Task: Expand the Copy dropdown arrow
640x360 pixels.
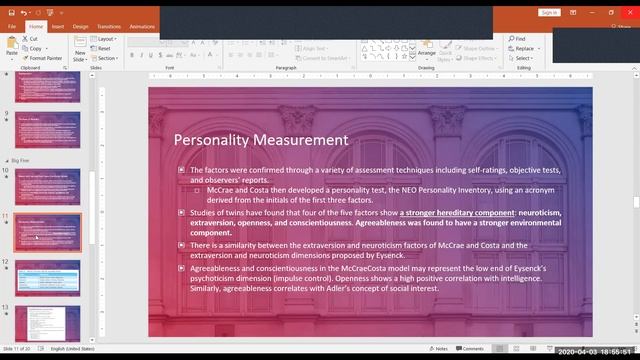Action: (x=47, y=49)
